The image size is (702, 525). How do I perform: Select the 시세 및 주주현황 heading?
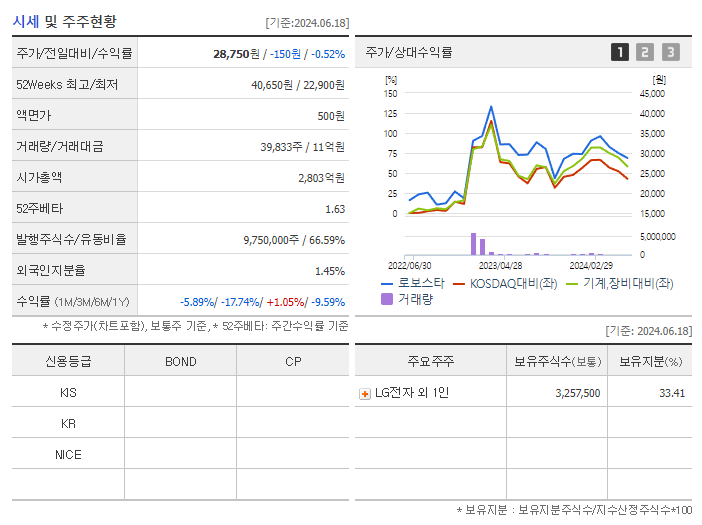point(64,21)
